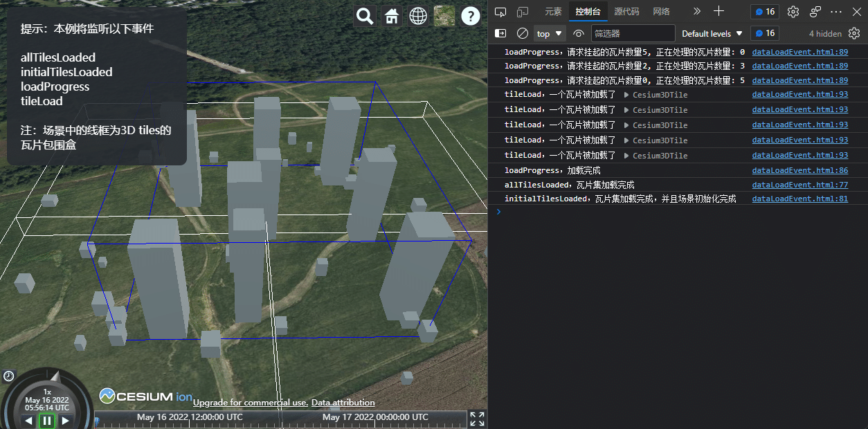Pause the Cesium animation clock
868x429 pixels.
point(47,421)
